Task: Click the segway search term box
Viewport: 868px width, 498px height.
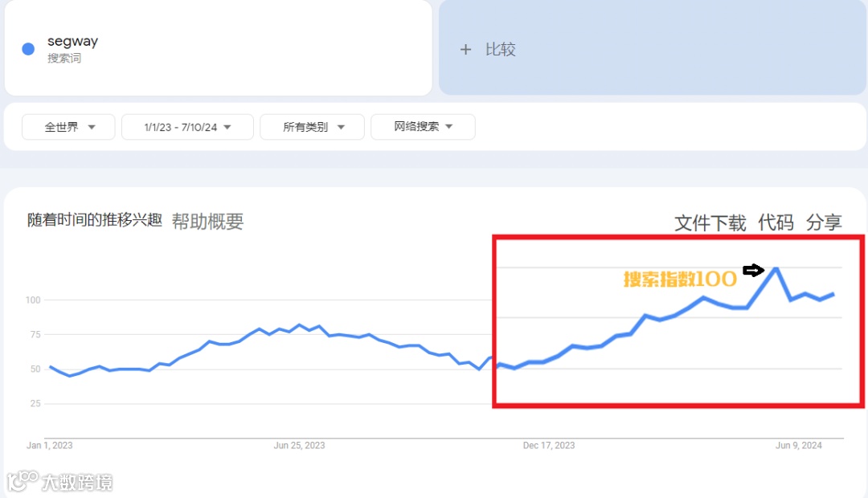Action: (x=218, y=48)
